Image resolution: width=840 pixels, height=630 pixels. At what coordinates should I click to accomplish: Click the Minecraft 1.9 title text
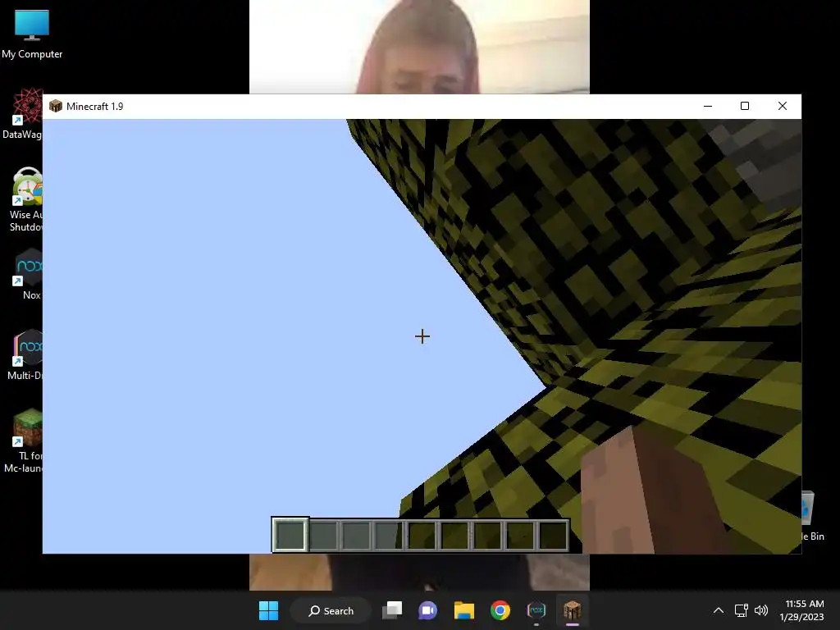tap(95, 107)
